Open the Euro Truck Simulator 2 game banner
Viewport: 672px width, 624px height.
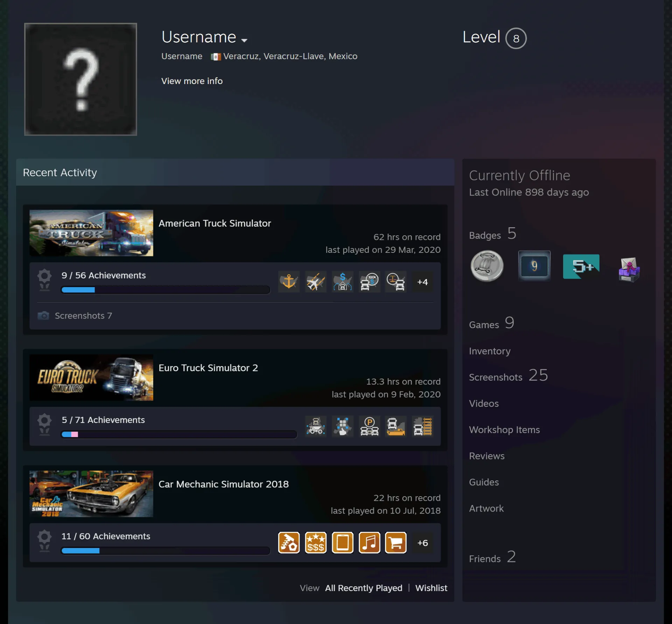[x=91, y=377]
